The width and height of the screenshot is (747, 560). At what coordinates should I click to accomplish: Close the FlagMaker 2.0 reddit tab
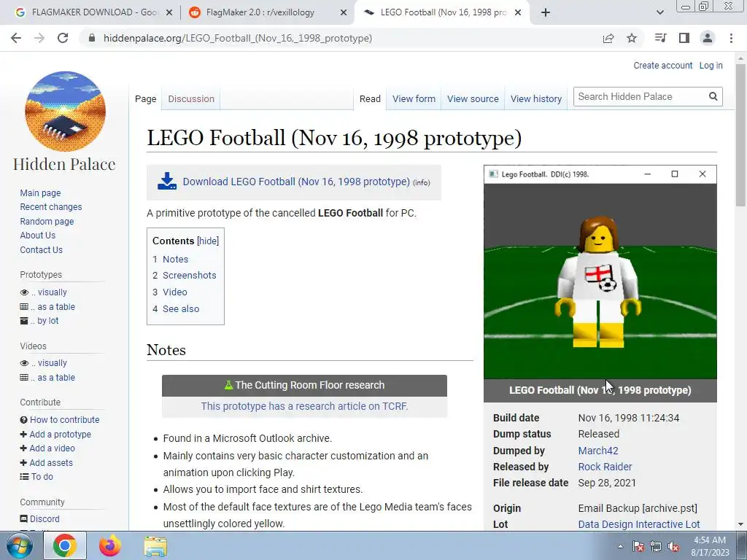(343, 13)
